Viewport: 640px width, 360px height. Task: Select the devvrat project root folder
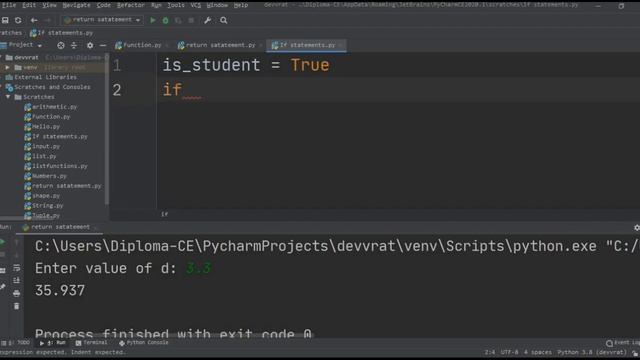(x=26, y=58)
